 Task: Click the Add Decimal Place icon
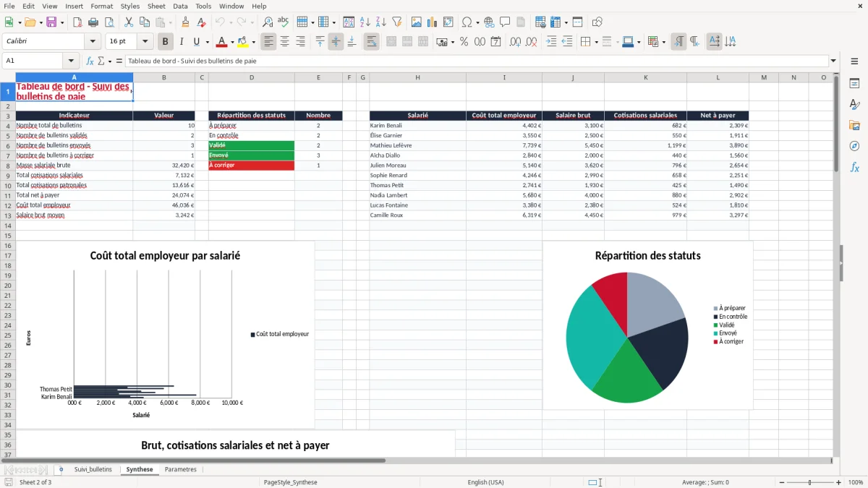(x=515, y=42)
